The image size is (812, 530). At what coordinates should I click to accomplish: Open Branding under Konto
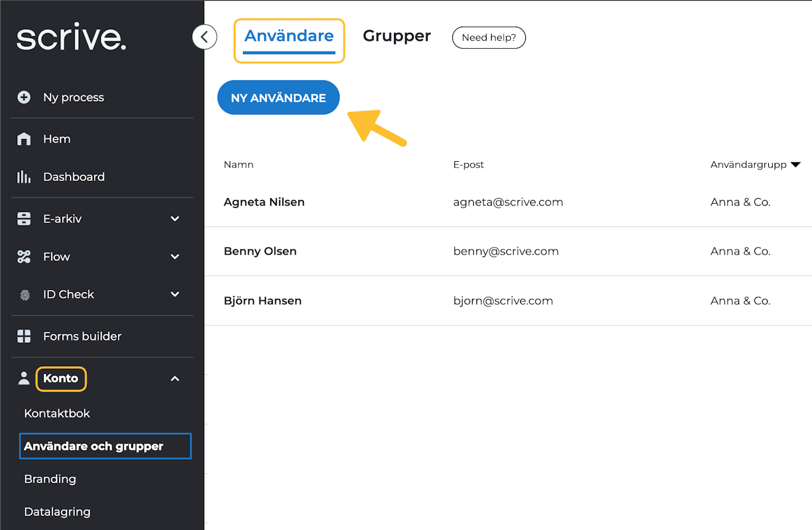50,479
